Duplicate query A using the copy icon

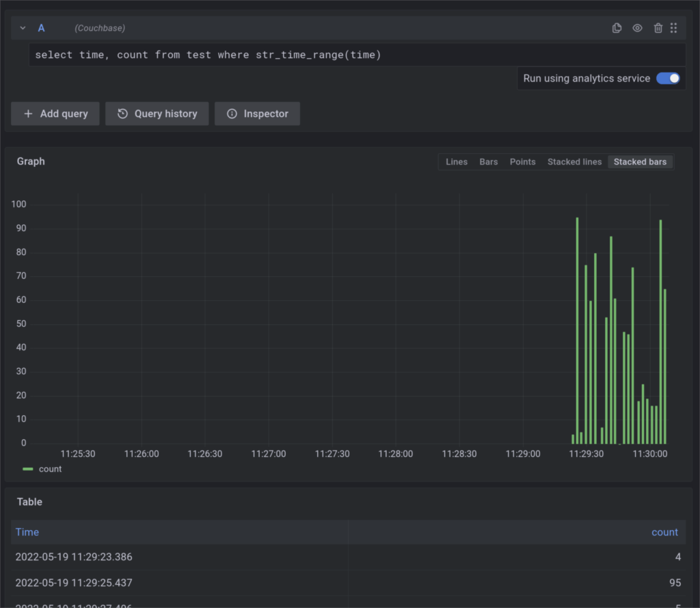pos(616,28)
